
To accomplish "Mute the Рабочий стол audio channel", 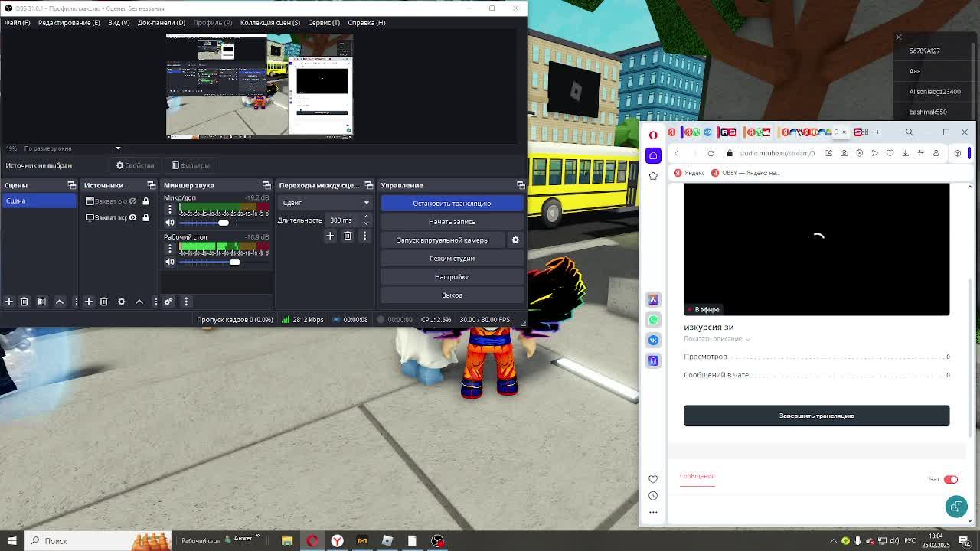I will 170,262.
